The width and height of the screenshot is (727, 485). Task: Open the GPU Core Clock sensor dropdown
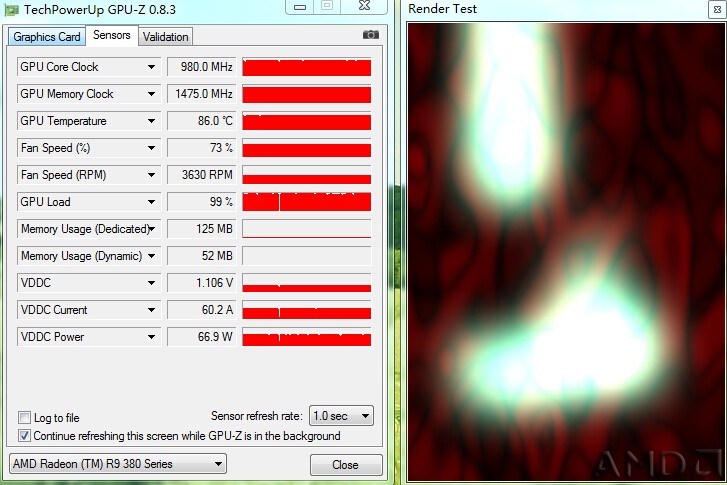click(x=151, y=67)
